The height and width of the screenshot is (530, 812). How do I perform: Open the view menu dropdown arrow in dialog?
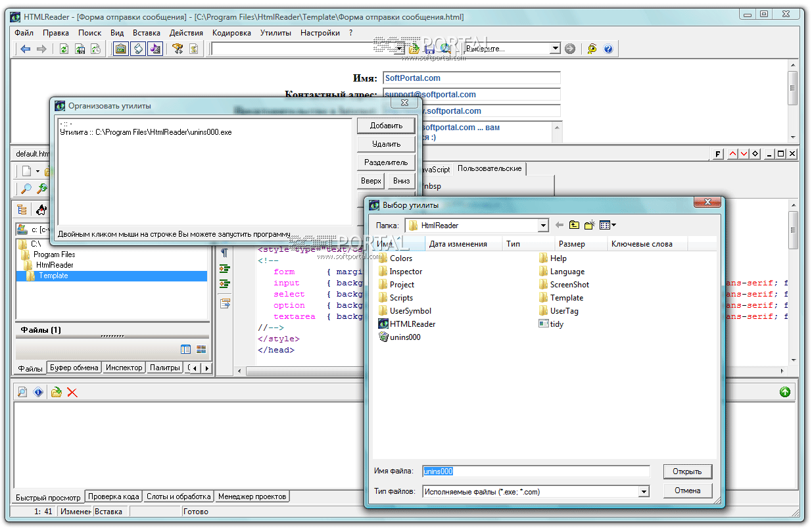tap(613, 226)
